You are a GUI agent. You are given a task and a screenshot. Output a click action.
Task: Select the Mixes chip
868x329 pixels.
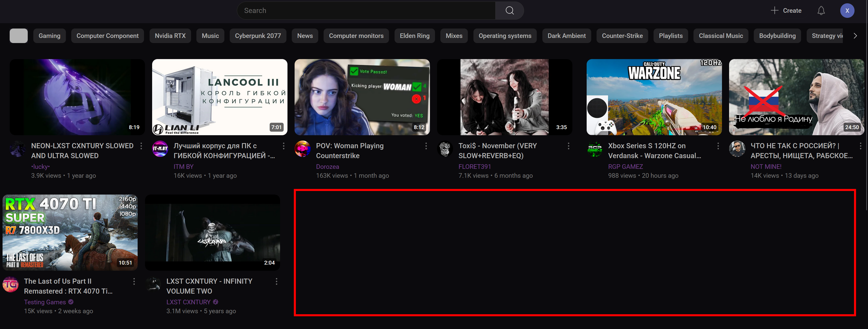(454, 36)
